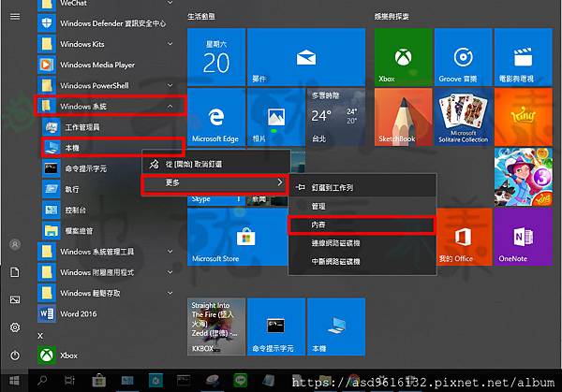562x392 pixels.
Task: Open the weather tile for 台北
Action: [x=336, y=117]
